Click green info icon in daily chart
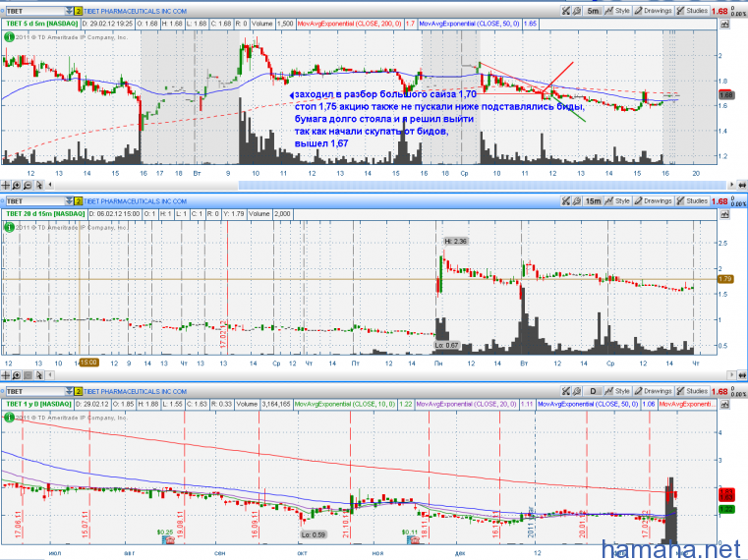Viewport: 748px width, 560px height. [x=9, y=418]
